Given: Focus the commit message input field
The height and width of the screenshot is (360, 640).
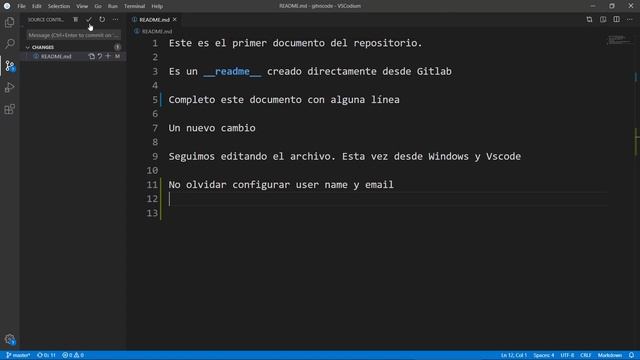Looking at the screenshot, I should [x=73, y=35].
